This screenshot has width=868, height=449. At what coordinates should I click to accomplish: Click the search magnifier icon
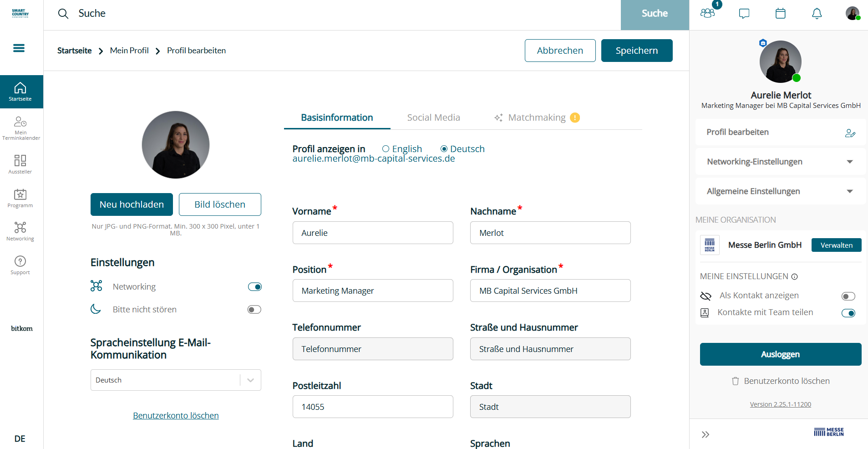[x=63, y=14]
